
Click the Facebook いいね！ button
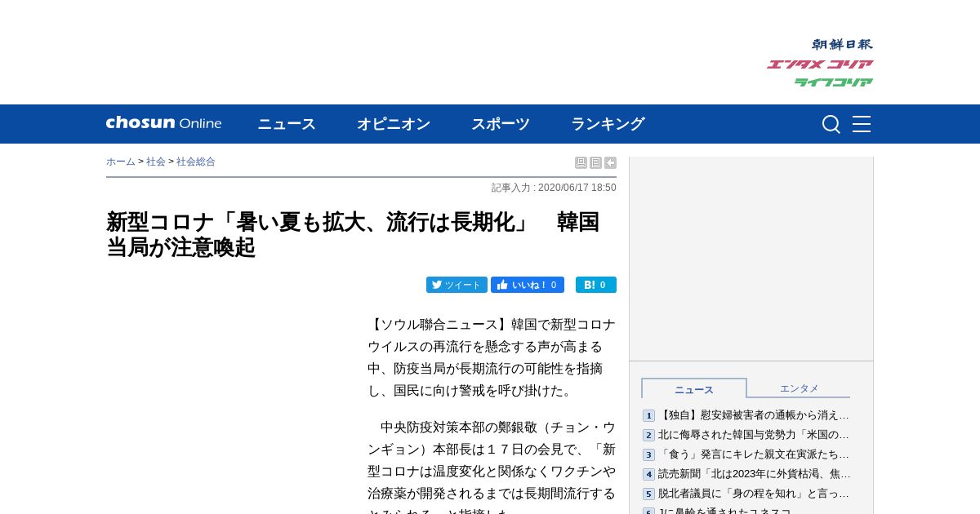click(x=528, y=285)
